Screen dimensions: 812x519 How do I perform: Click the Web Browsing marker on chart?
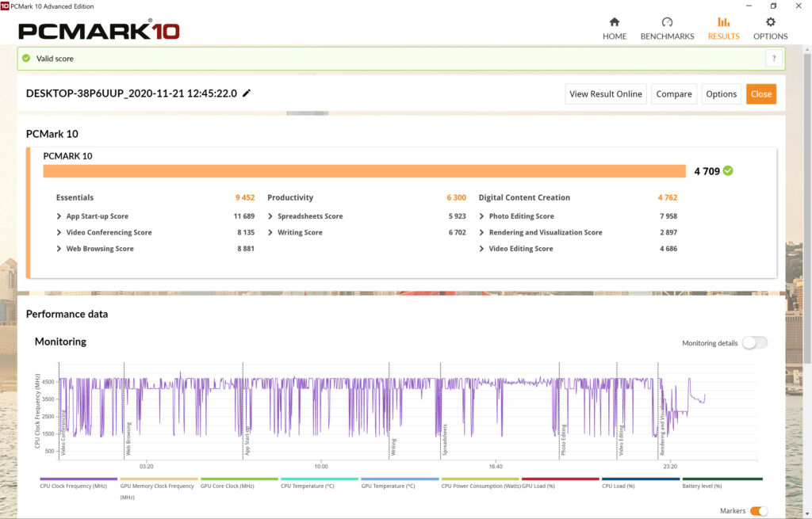pos(128,439)
